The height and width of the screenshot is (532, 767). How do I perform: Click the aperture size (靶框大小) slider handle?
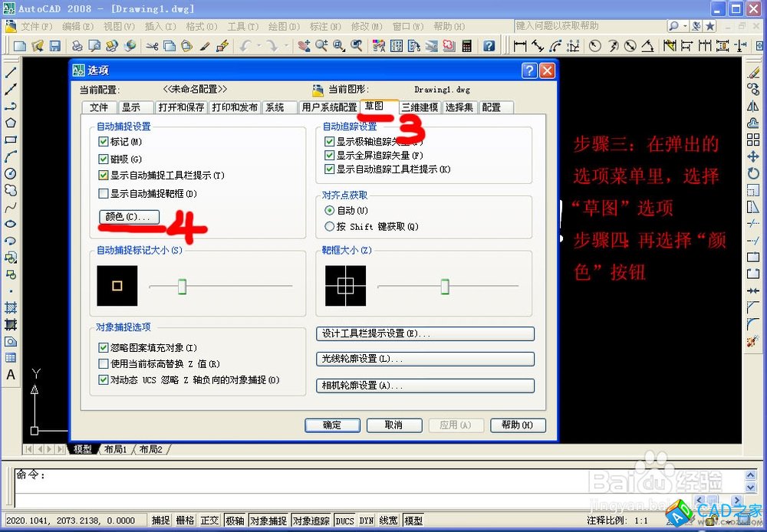click(x=445, y=286)
